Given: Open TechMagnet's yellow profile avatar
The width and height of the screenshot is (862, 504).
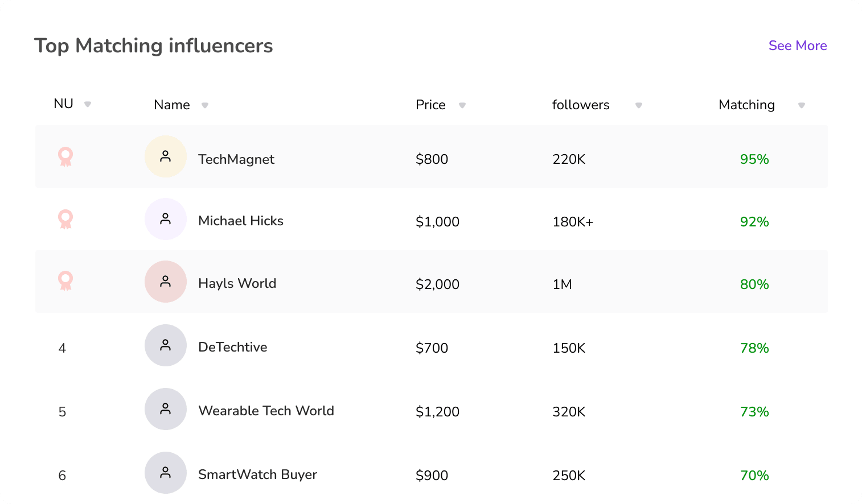Looking at the screenshot, I should click(166, 156).
